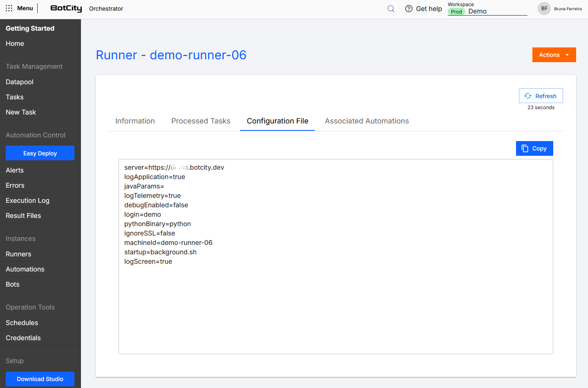Click the pythonBinary=python line
The height and width of the screenshot is (388, 588).
tap(157, 224)
